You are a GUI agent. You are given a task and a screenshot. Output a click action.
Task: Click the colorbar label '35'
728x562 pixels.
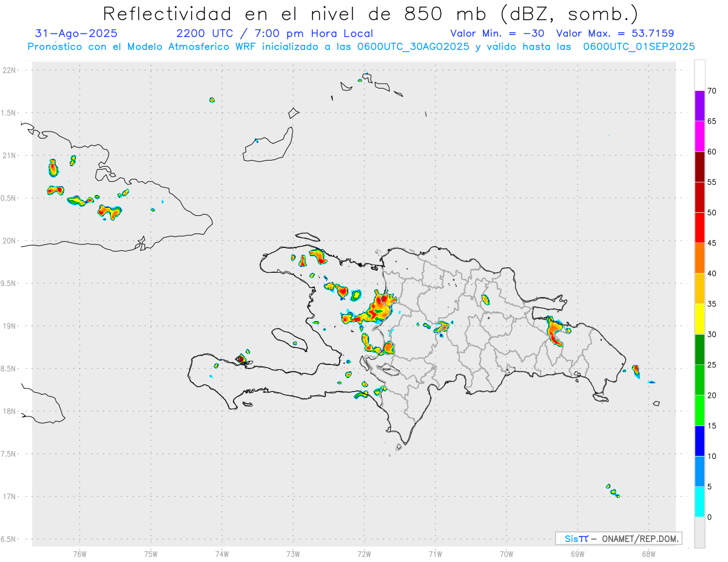[x=712, y=304]
